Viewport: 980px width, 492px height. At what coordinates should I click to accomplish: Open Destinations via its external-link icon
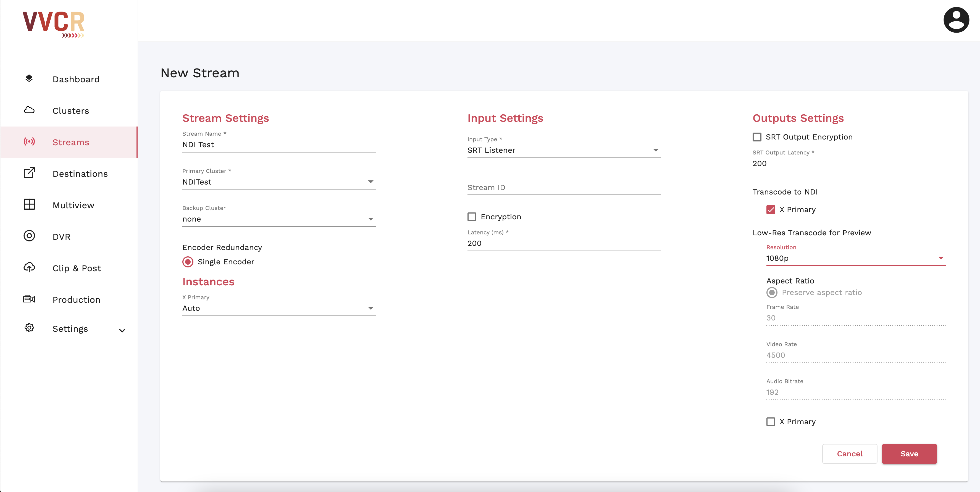pyautogui.click(x=29, y=173)
